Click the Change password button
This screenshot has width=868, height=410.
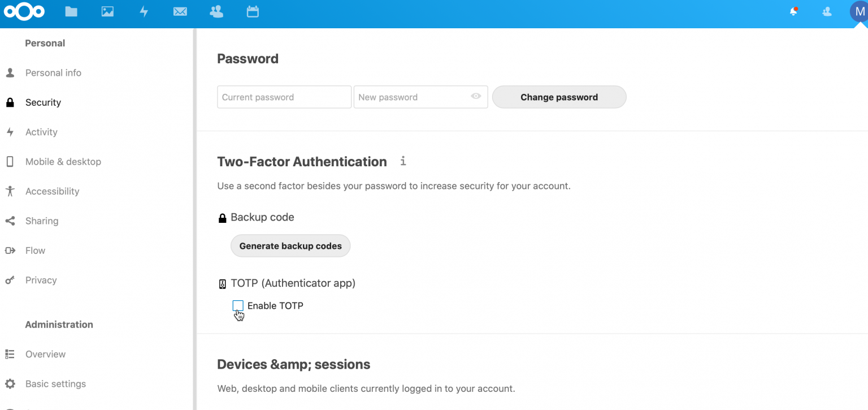pyautogui.click(x=559, y=97)
